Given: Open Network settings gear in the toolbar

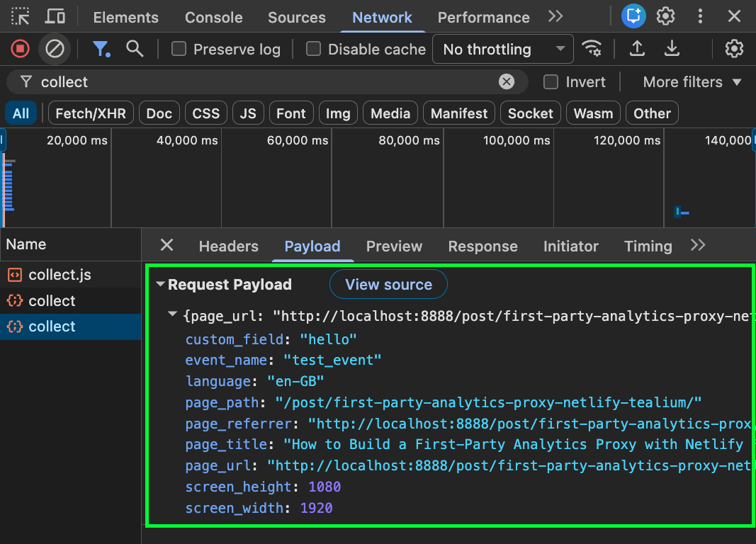Looking at the screenshot, I should coord(734,49).
